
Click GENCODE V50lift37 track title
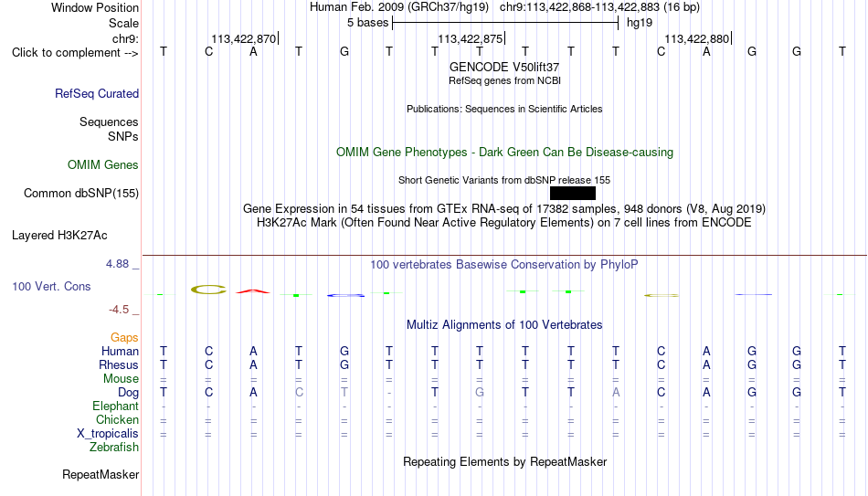point(504,67)
